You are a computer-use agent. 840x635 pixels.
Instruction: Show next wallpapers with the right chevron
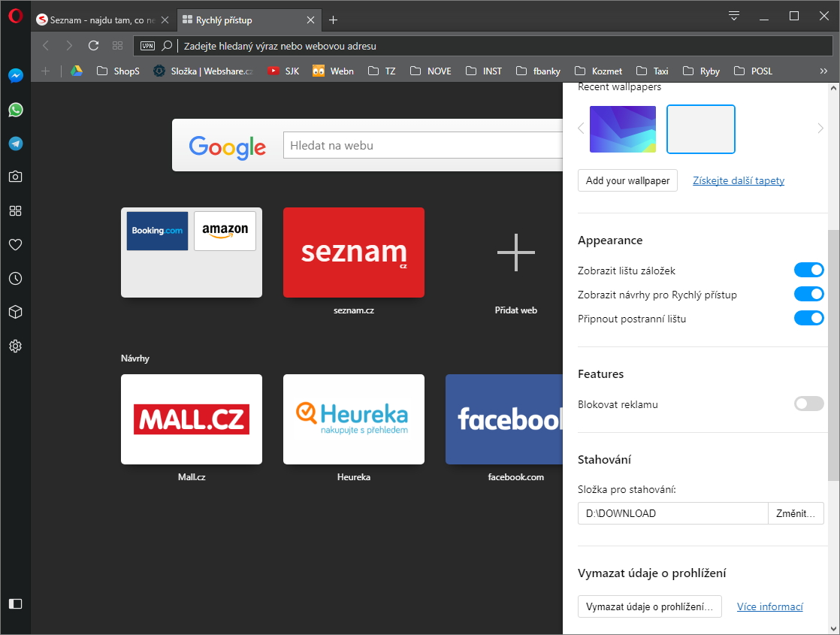(x=820, y=128)
